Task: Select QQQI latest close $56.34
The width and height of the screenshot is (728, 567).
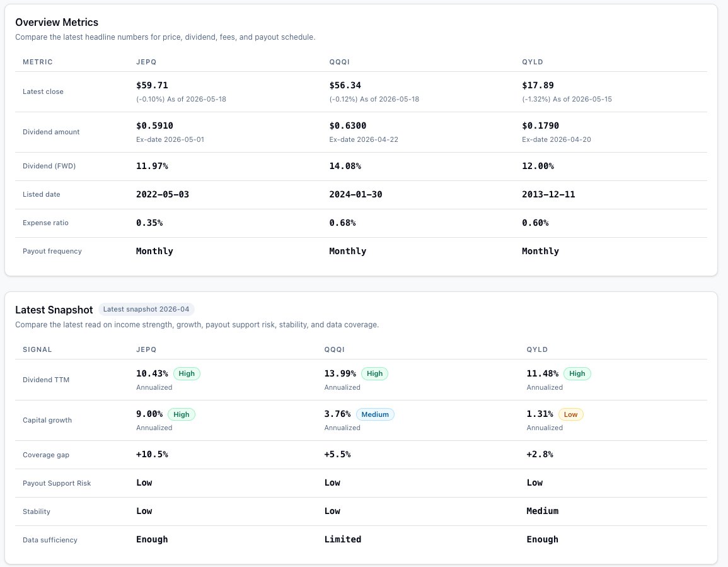Action: click(x=345, y=85)
